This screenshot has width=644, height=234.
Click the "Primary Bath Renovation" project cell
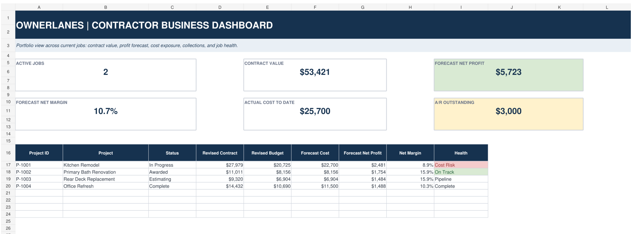106,172
